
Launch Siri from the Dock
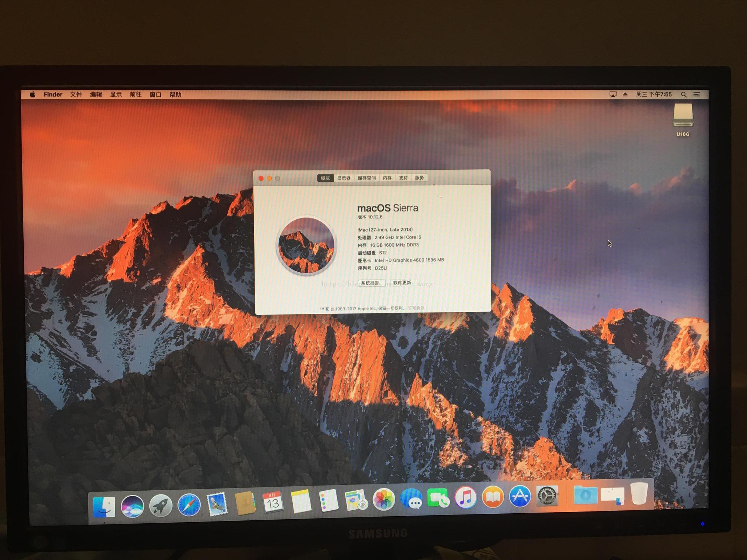coord(132,506)
